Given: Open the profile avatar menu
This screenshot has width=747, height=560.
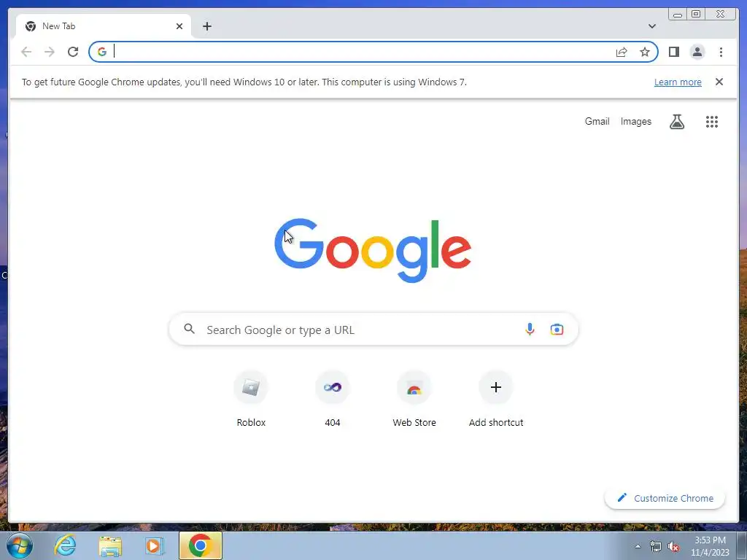Looking at the screenshot, I should click(697, 52).
